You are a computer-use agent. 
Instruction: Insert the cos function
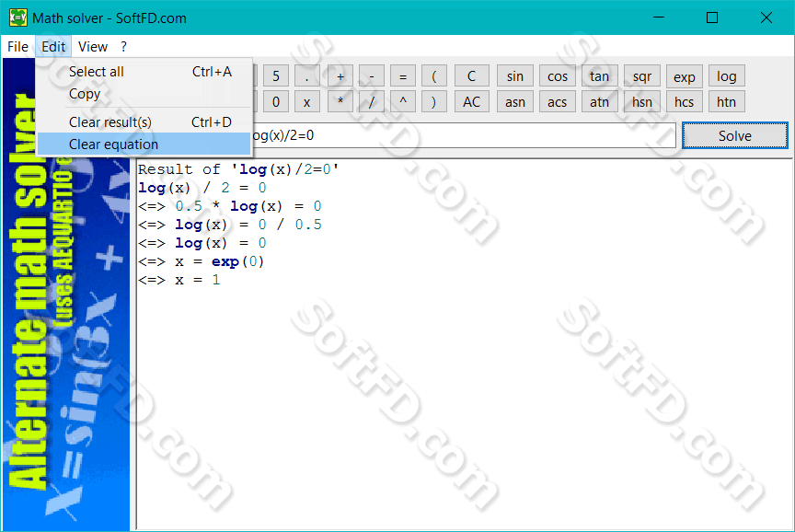tap(558, 76)
